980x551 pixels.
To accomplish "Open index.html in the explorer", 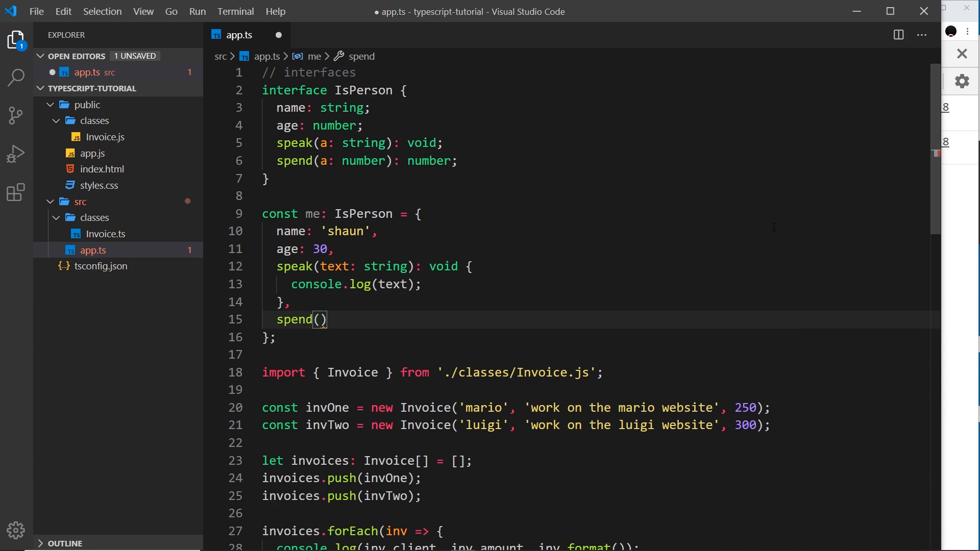I will click(x=102, y=169).
